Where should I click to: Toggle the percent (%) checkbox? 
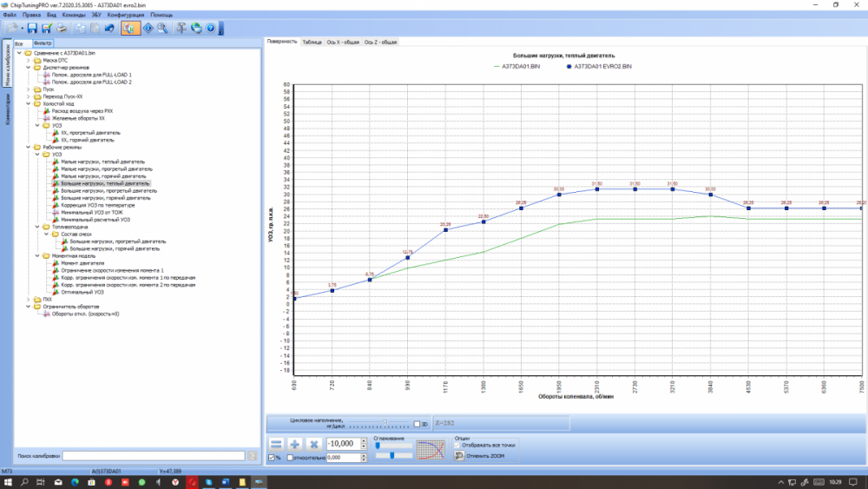pos(271,457)
